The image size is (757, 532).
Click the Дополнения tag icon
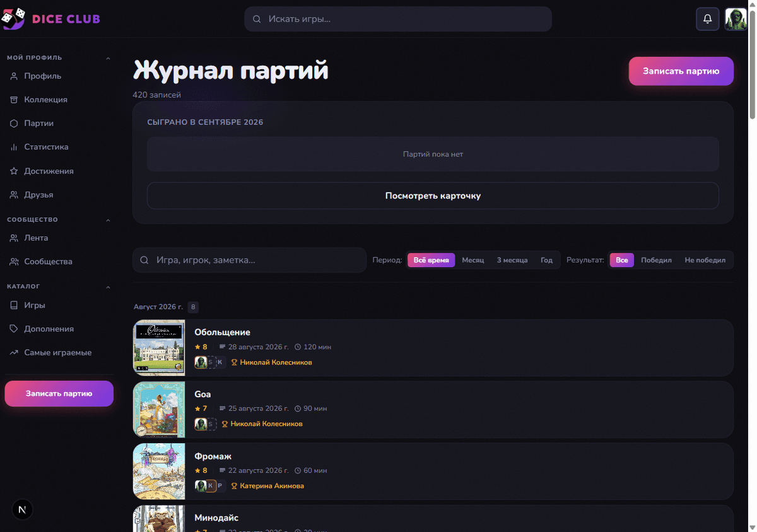coord(14,329)
